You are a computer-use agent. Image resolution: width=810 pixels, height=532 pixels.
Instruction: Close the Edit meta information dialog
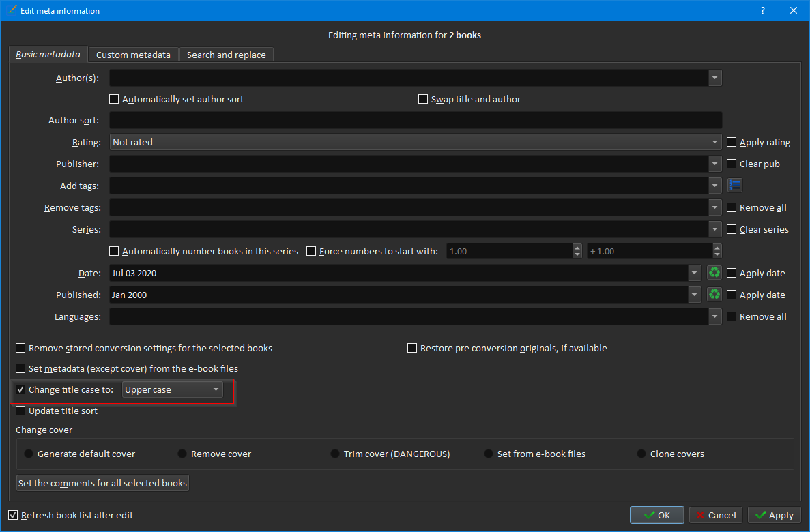(794, 10)
